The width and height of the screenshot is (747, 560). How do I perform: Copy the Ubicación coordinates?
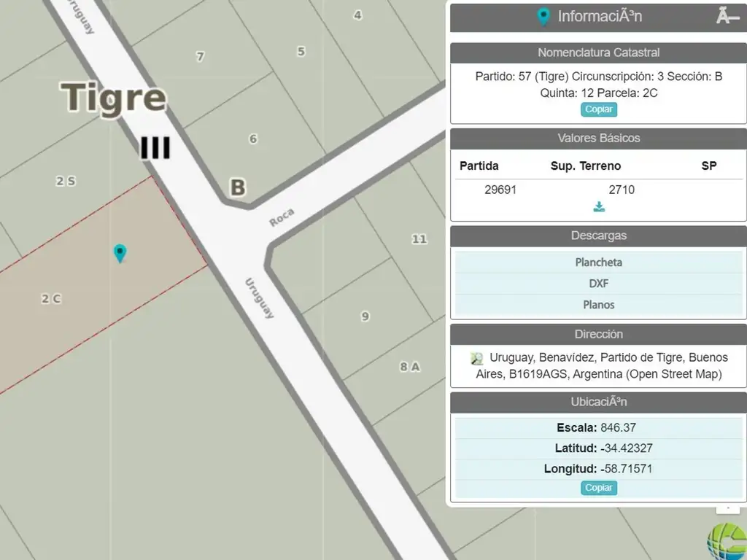(x=599, y=488)
